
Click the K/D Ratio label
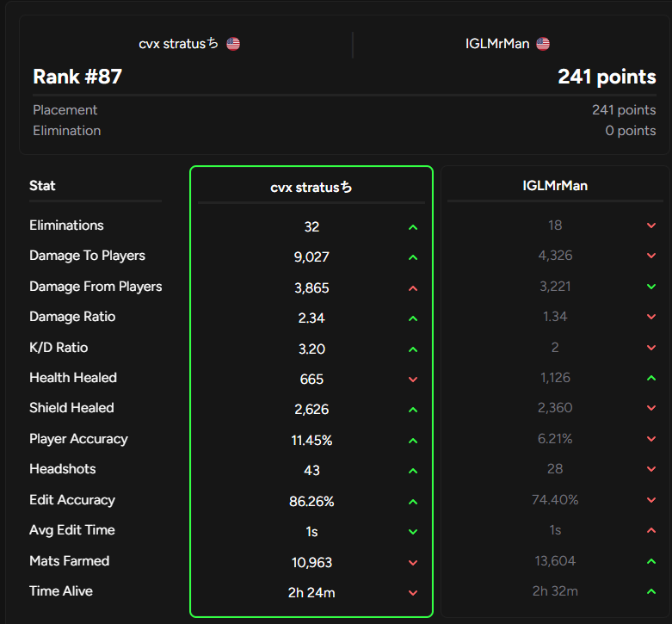coord(59,348)
